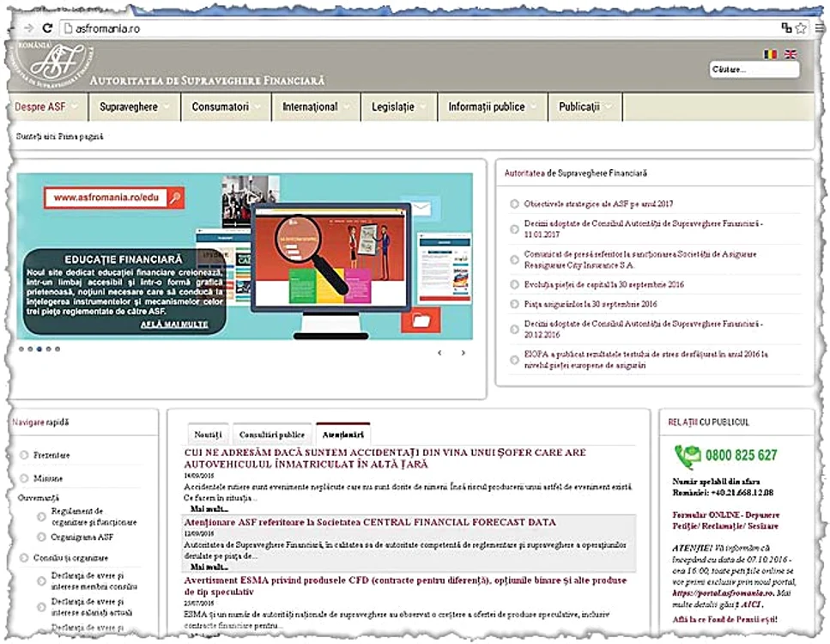Image resolution: width=830 pixels, height=644 pixels.
Task: Open Formular ONLINE - Depunere Petiție link
Action: click(x=726, y=520)
